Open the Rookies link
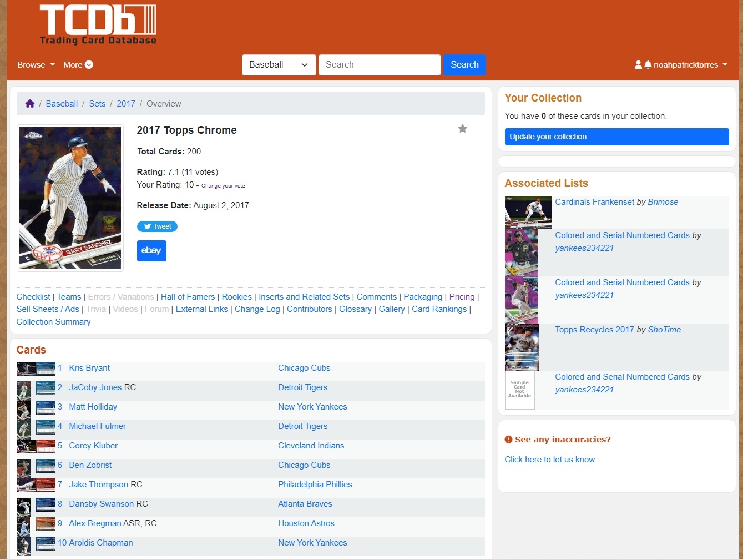Screen dimensions: 743x560 [x=237, y=297]
